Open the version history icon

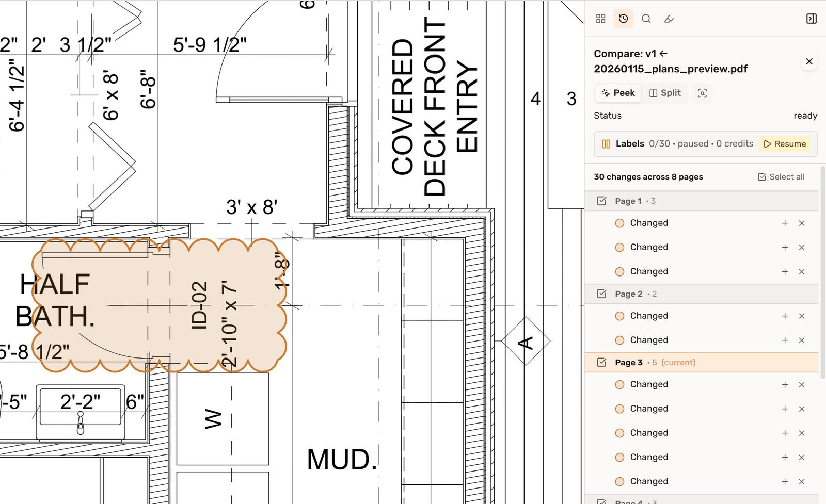click(624, 19)
